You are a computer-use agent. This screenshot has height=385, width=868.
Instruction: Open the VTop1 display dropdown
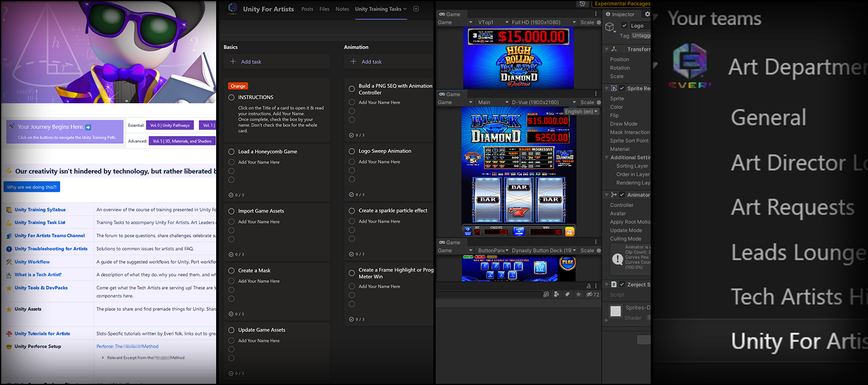pyautogui.click(x=491, y=22)
